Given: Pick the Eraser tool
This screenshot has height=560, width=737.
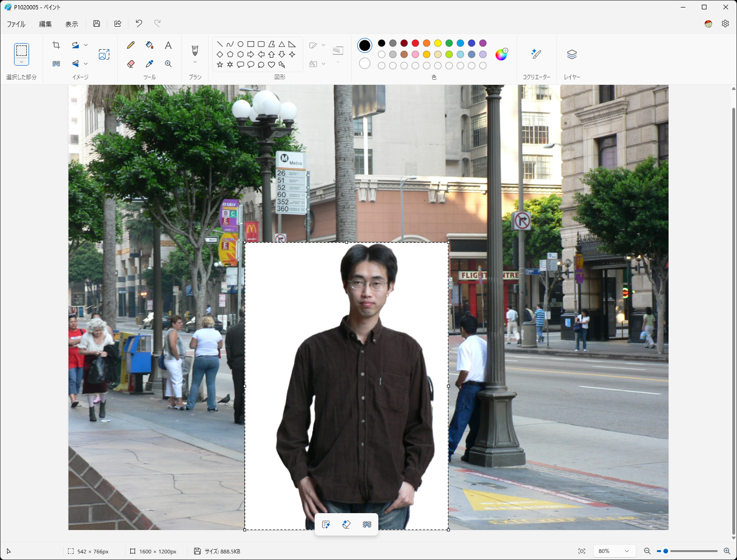Looking at the screenshot, I should [131, 64].
